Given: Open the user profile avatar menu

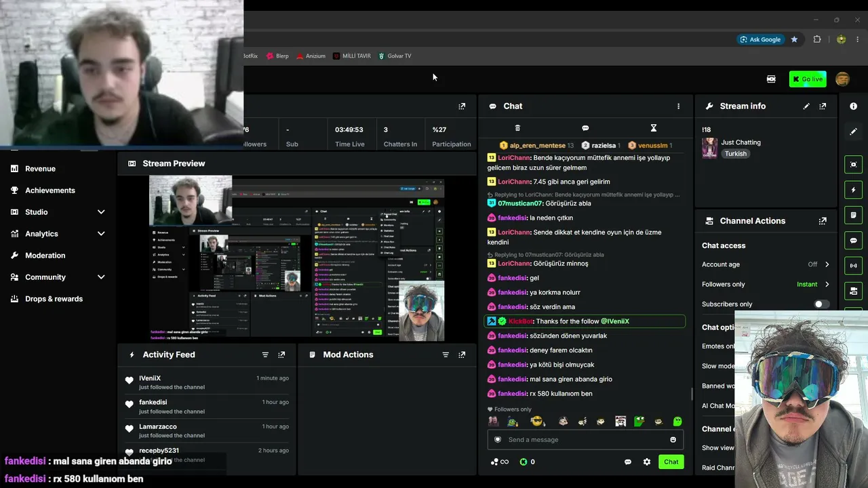Looking at the screenshot, I should (842, 79).
